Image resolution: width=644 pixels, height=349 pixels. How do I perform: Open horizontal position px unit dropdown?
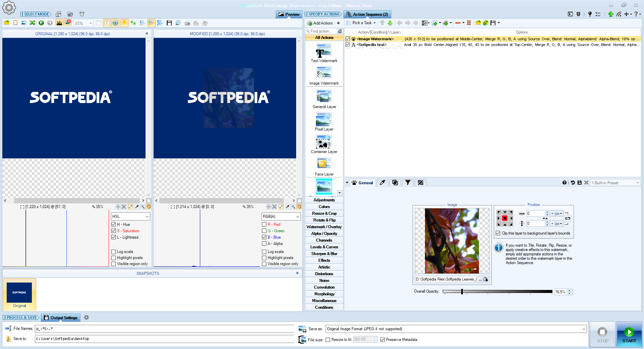coord(559,213)
